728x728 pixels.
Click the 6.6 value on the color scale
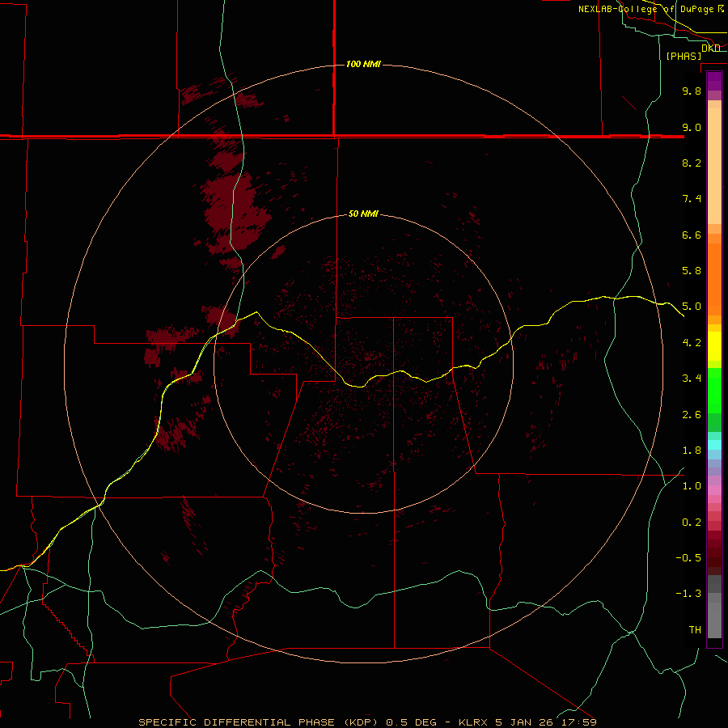pyautogui.click(x=692, y=235)
